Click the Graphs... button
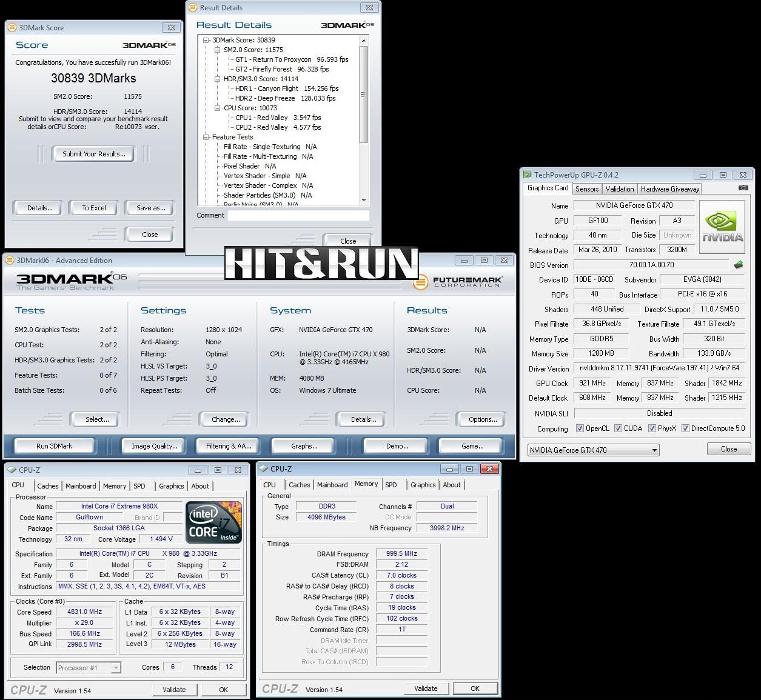The height and width of the screenshot is (700, 761). coord(304,446)
